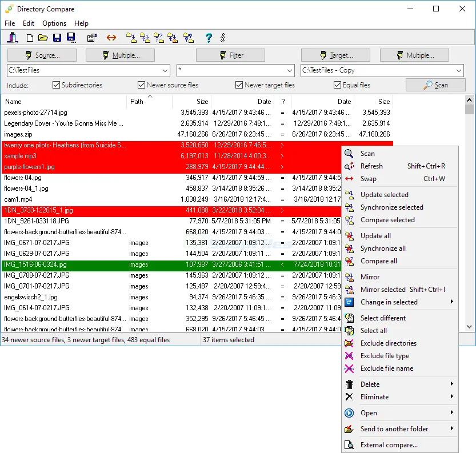Image resolution: width=476 pixels, height=453 pixels.
Task: Choose Compare selected in context menu
Action: click(x=400, y=220)
